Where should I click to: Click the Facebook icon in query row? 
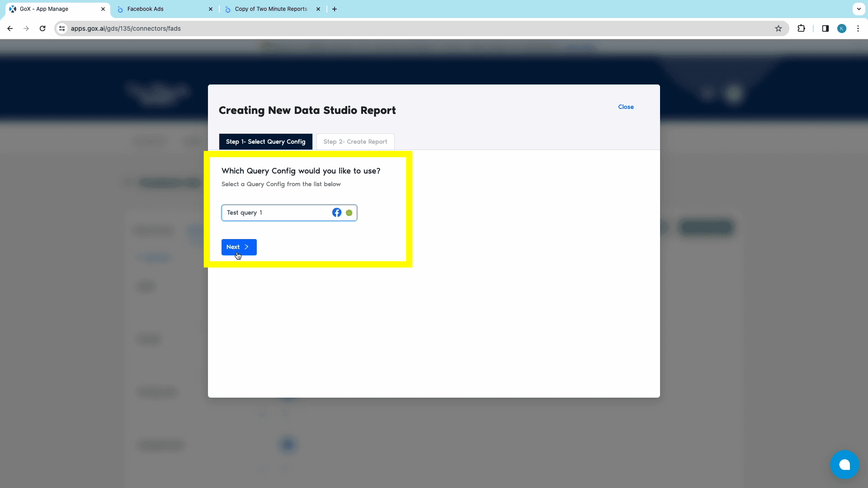click(337, 213)
